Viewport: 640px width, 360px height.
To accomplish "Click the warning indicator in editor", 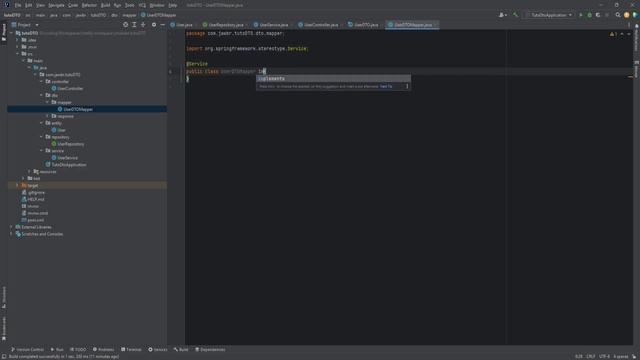I will click(613, 34).
